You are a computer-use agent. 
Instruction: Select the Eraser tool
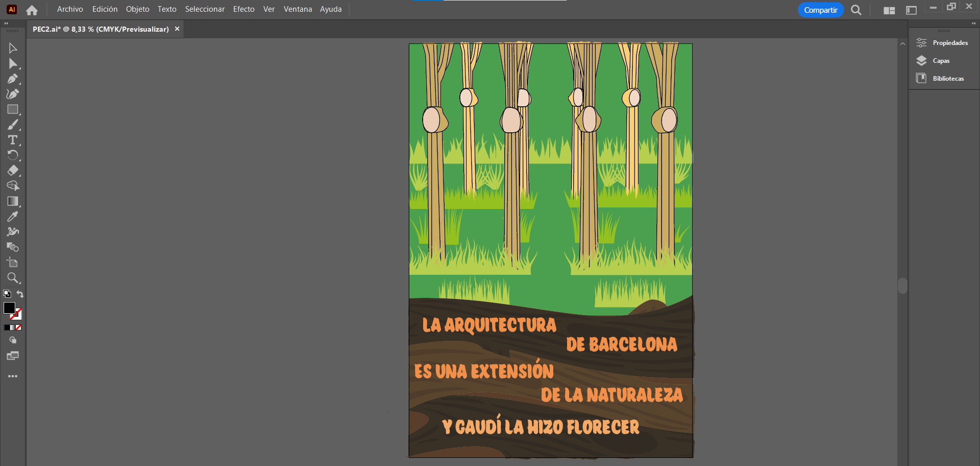(x=13, y=171)
